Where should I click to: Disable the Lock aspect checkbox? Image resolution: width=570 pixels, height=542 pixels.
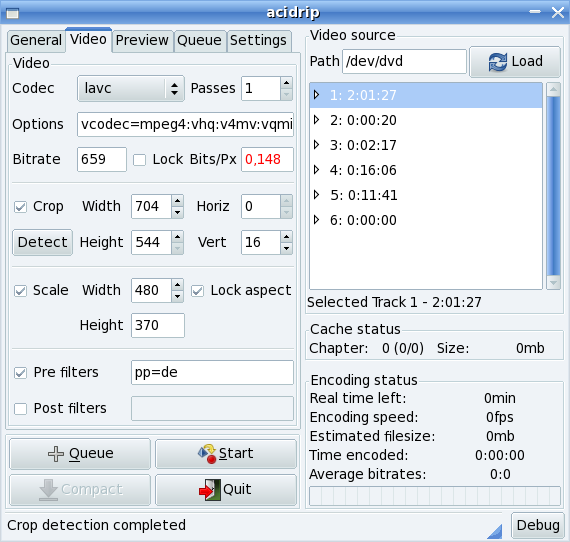197,291
